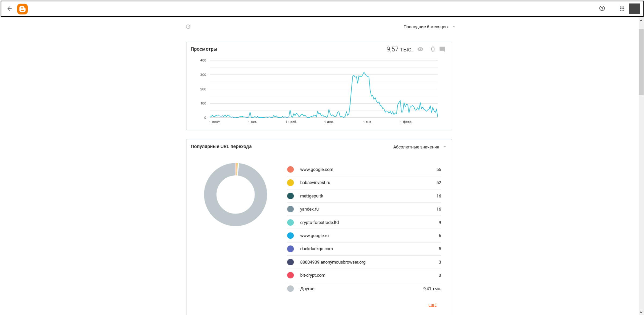Click the duckduckgo.com referrer entry
Viewport: 644px width, 315px height.
316,249
